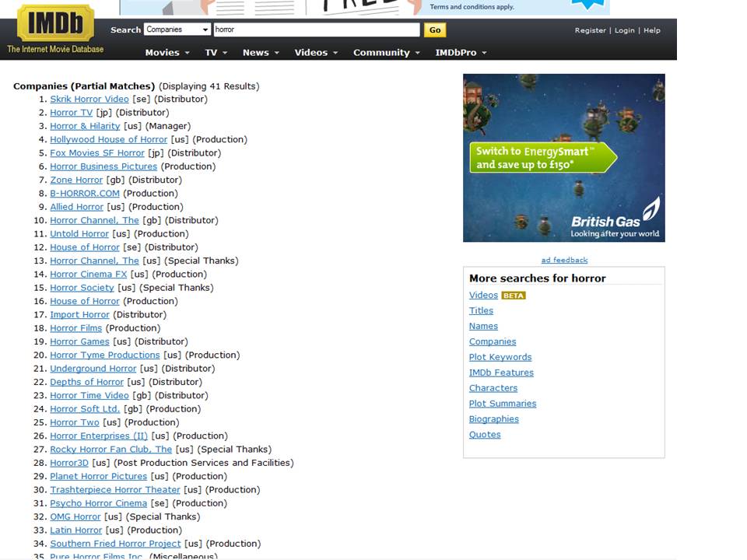
Task: Click the Register link
Action: click(x=591, y=30)
